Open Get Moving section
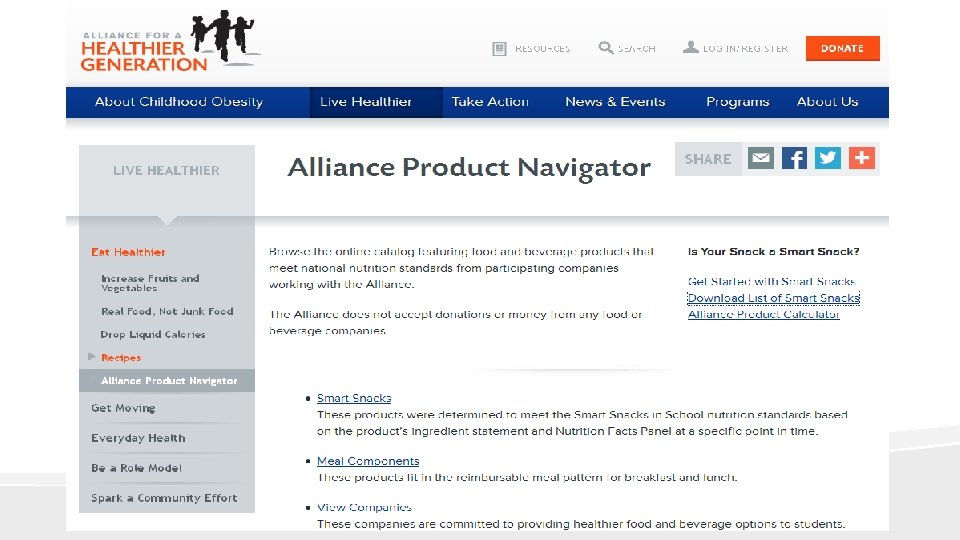 point(123,408)
